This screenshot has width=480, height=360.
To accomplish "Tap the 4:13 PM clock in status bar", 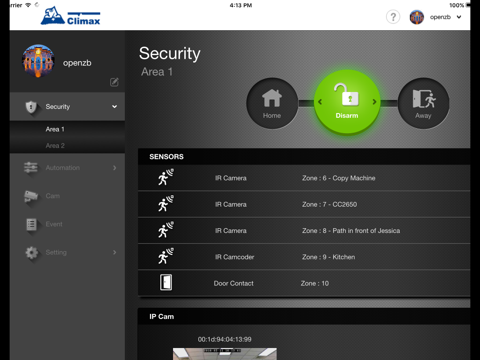I will 241,5.
